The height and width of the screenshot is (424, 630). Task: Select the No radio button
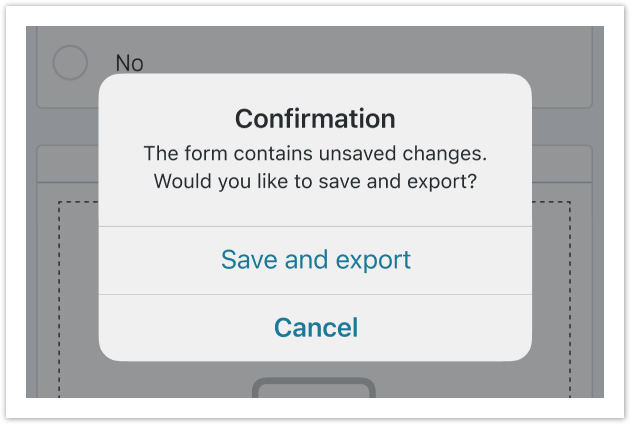[x=70, y=63]
